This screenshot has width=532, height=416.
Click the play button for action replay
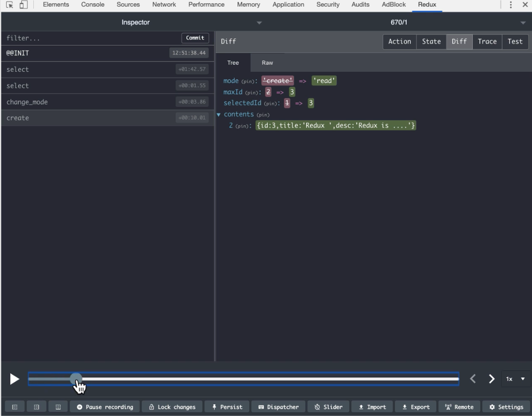[14, 379]
